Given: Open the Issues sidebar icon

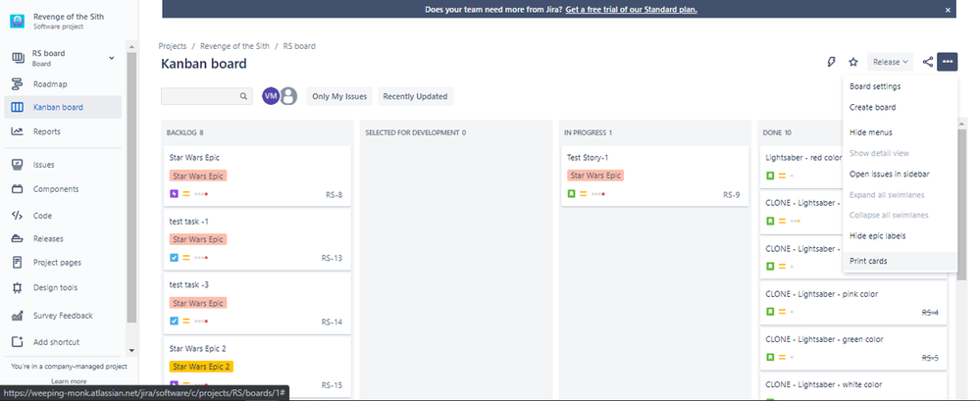Looking at the screenshot, I should pyautogui.click(x=18, y=165).
